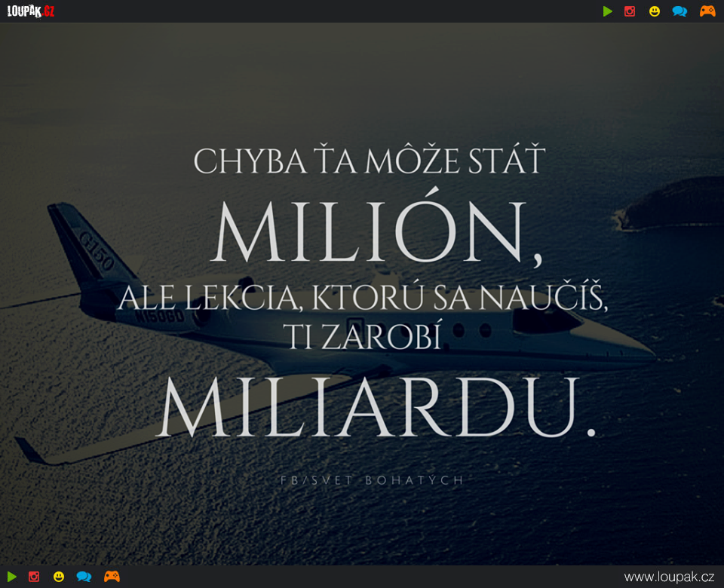Click the line ALE LEKCIA, KTORÚ SA NAUČÍŠ
This screenshot has height=588, width=724.
tap(363, 297)
